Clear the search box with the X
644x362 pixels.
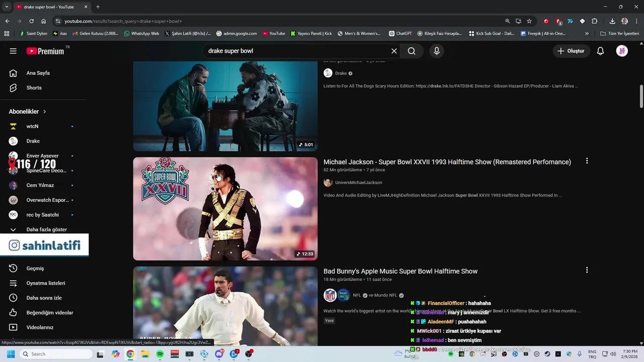[394, 51]
